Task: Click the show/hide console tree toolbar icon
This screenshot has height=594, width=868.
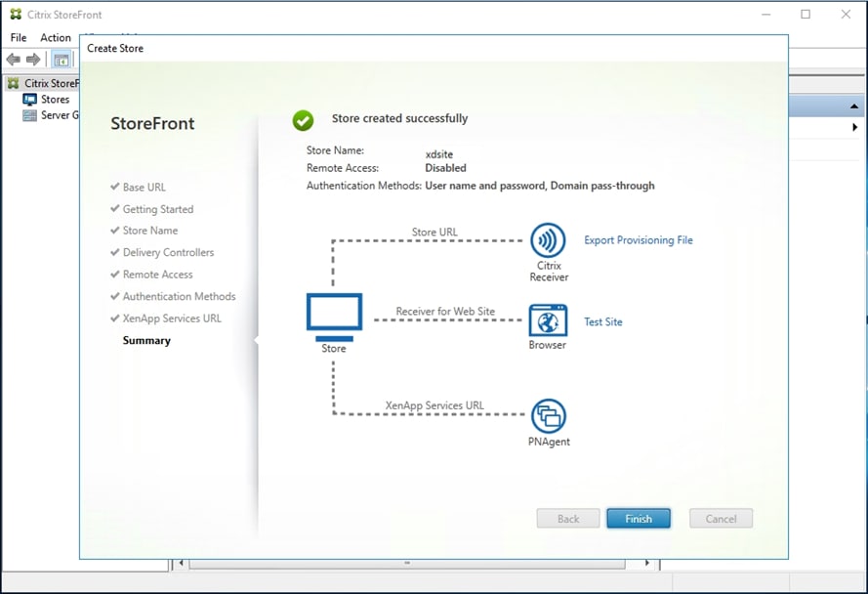Action: point(61,60)
